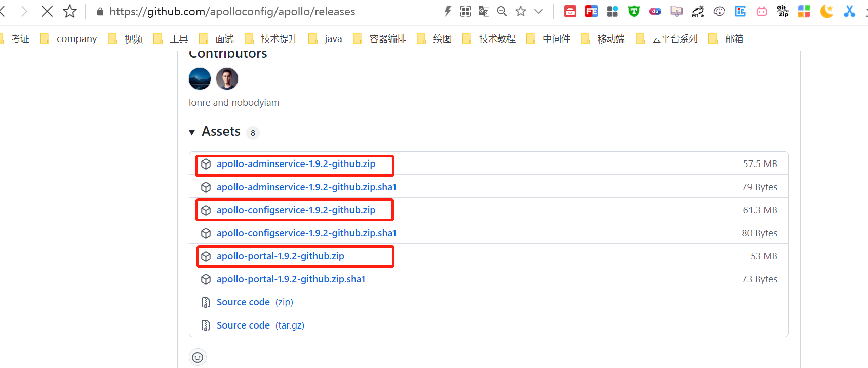
Task: Open the 技术提升 bookmark folder
Action: (271, 38)
